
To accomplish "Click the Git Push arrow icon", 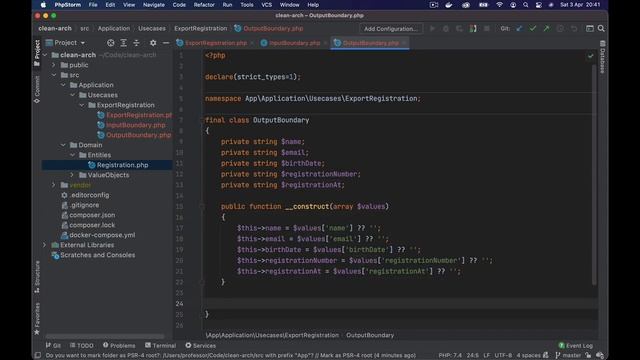I will pos(546,29).
